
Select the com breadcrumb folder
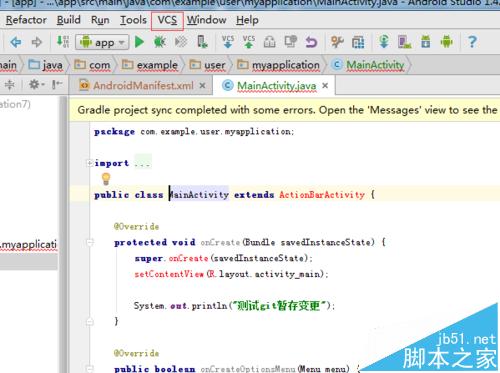point(92,65)
